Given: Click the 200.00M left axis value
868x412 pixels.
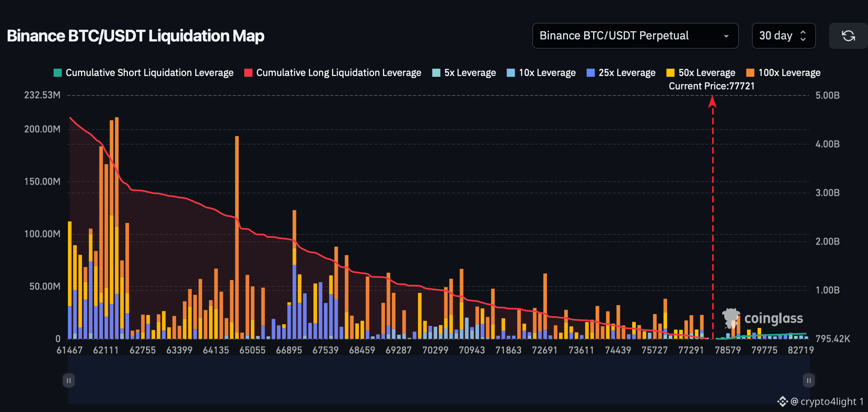Looking at the screenshot, I should click(x=42, y=129).
